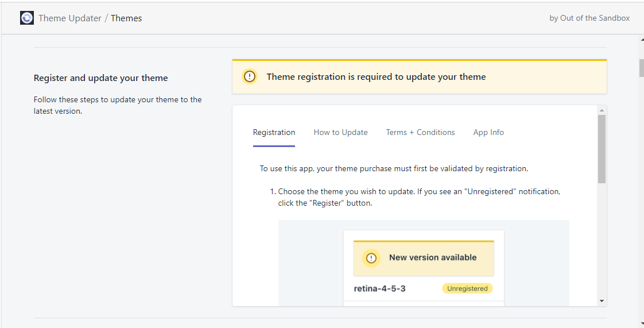
Task: Click the warning icon in registration banner
Action: [249, 76]
